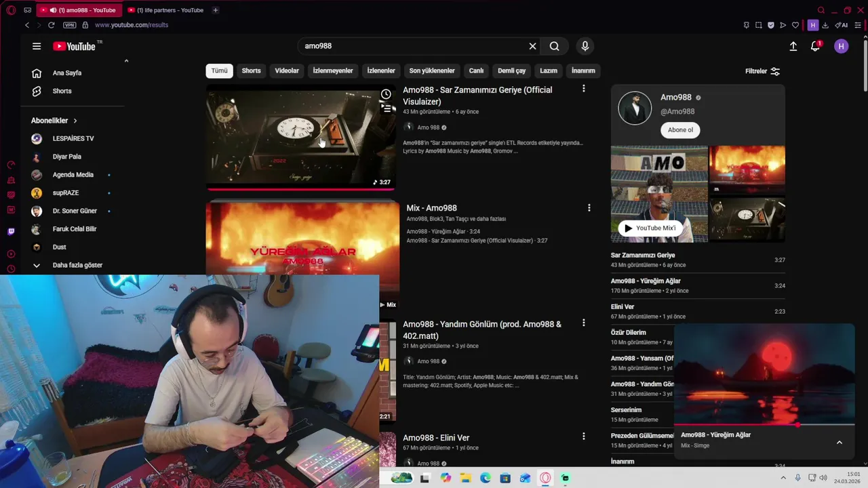Mute the amo988 tab audio icon

click(53, 10)
